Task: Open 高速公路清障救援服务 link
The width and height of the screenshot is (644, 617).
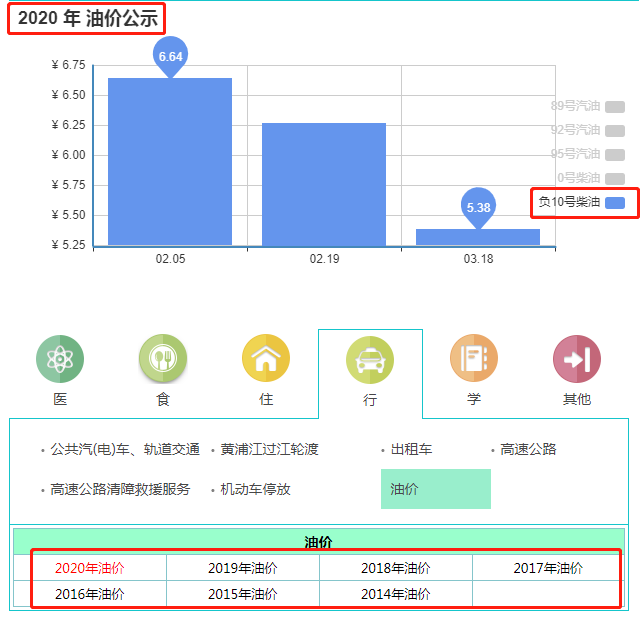Action: (120, 489)
